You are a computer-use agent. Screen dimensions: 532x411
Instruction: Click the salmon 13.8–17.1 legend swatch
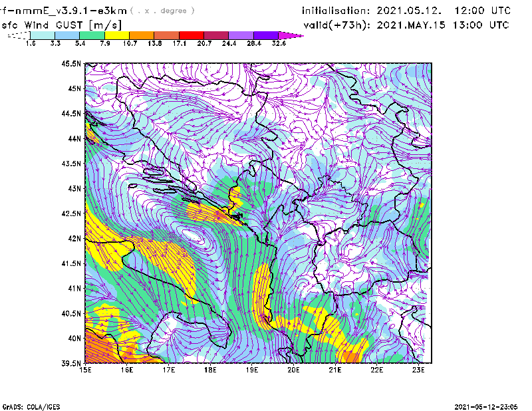pos(167,35)
